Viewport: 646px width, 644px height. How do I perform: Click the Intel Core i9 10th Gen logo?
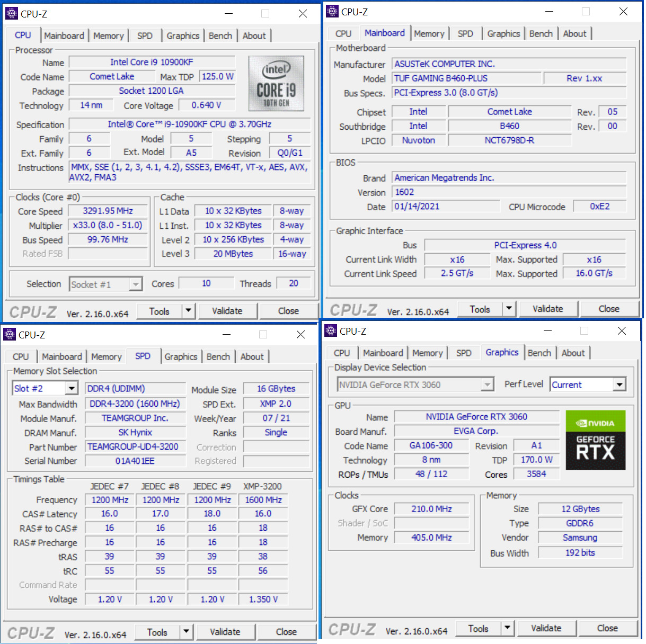(x=276, y=83)
